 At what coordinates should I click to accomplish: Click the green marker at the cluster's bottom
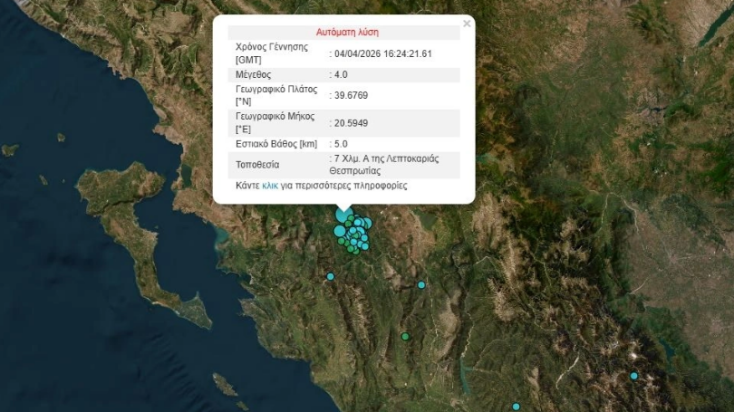click(354, 250)
